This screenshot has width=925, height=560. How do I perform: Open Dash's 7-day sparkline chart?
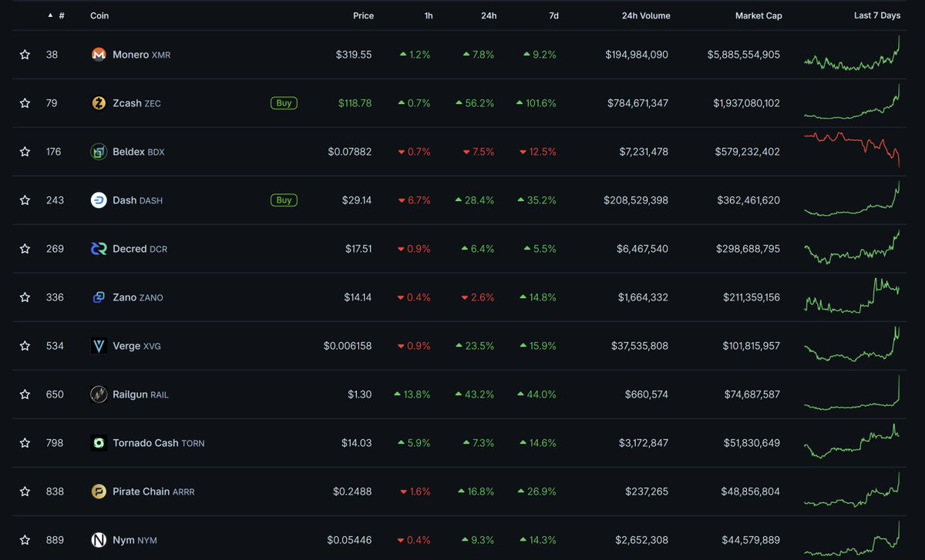pos(852,200)
